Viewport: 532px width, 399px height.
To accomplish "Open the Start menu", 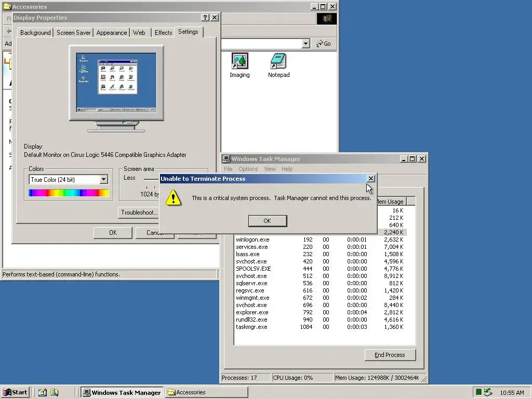I will [15, 392].
